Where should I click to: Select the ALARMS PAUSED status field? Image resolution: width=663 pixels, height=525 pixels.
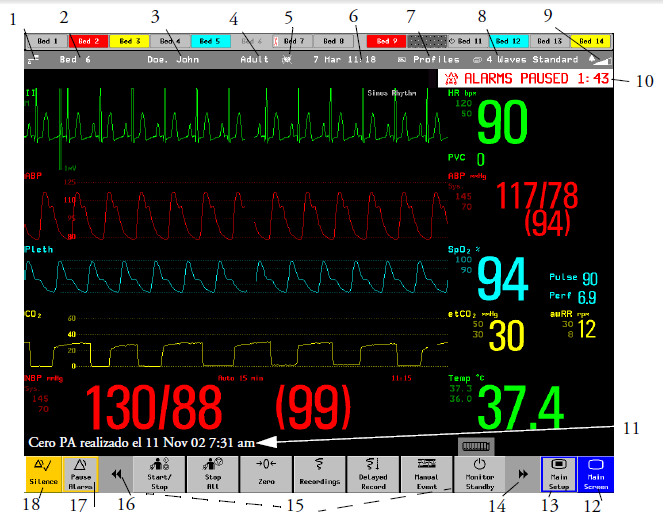pyautogui.click(x=526, y=79)
